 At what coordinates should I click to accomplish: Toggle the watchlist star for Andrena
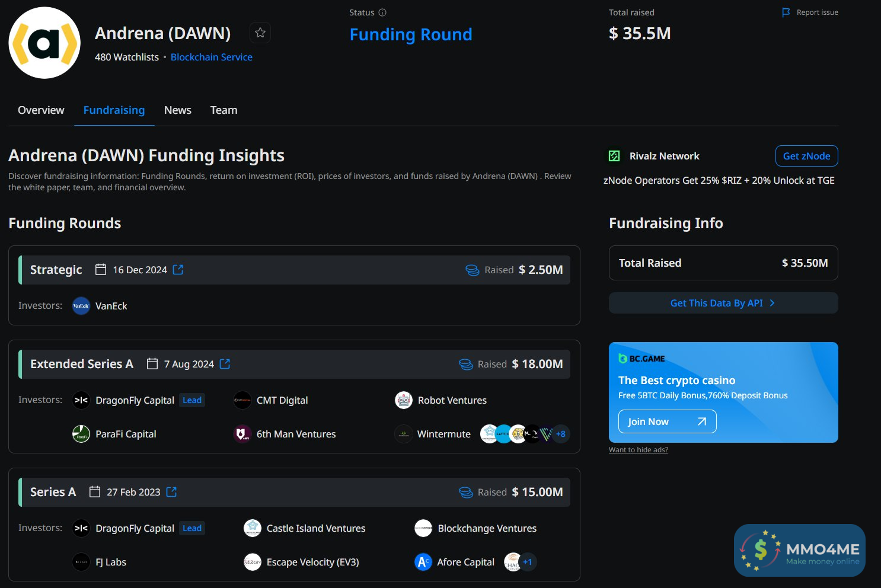coord(260,33)
